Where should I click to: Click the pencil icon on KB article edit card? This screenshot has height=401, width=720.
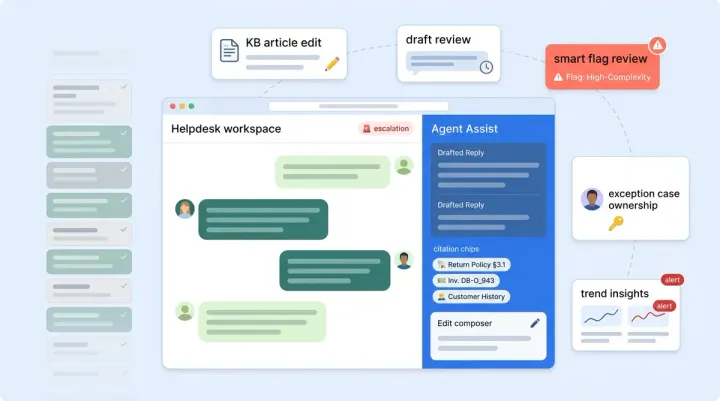[332, 64]
